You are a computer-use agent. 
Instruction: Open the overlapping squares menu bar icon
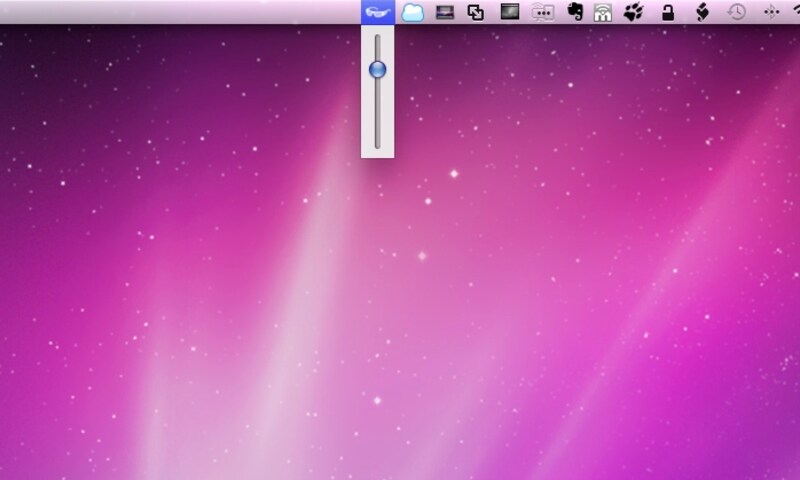(x=476, y=13)
